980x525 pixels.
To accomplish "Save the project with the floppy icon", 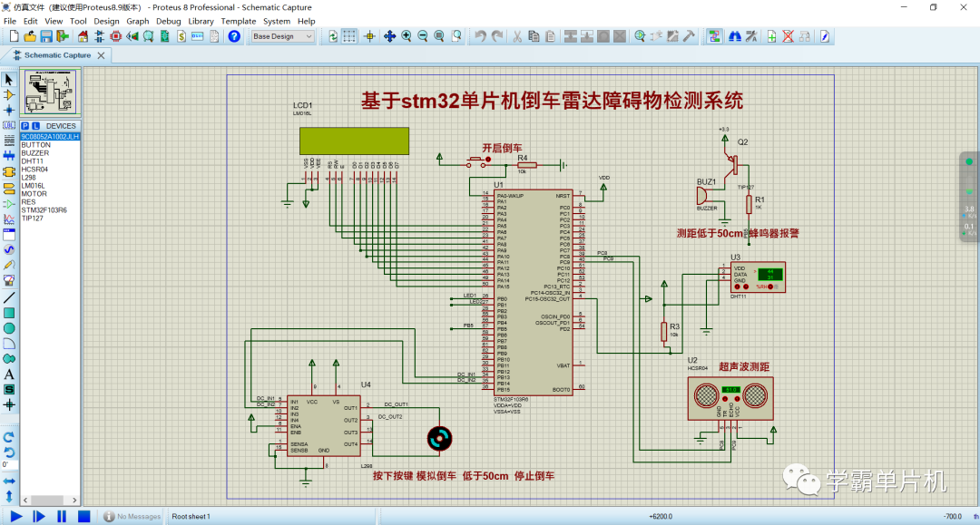I will 46,37.
